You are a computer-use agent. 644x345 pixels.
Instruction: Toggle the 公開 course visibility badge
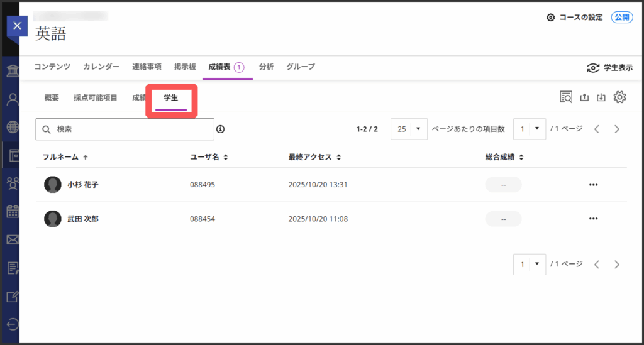[621, 18]
